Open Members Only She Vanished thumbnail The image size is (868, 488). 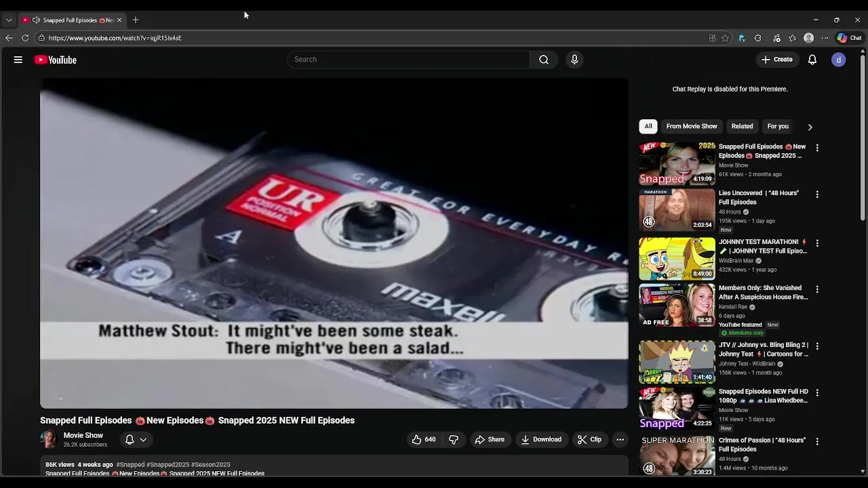click(x=677, y=305)
